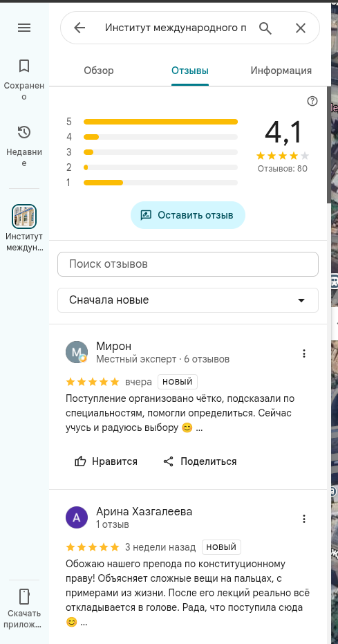338x644 pixels.
Task: Click the Оставить отзыв button
Action: pyautogui.click(x=188, y=215)
